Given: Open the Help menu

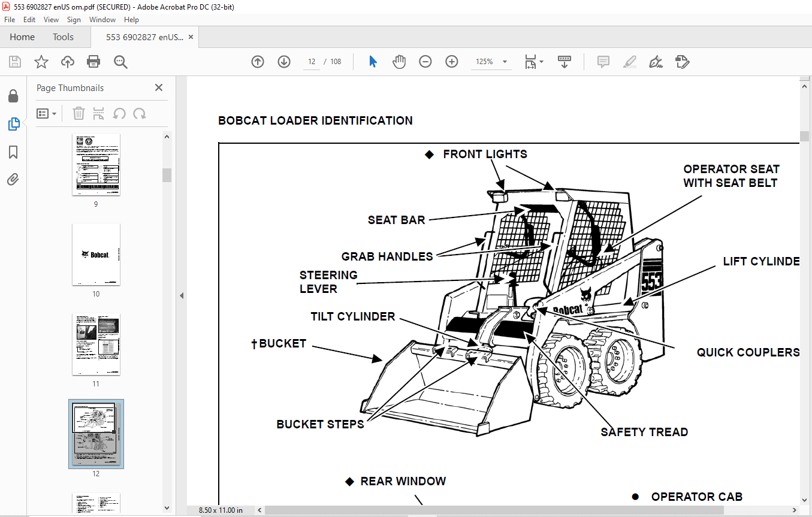Looking at the screenshot, I should tap(131, 20).
